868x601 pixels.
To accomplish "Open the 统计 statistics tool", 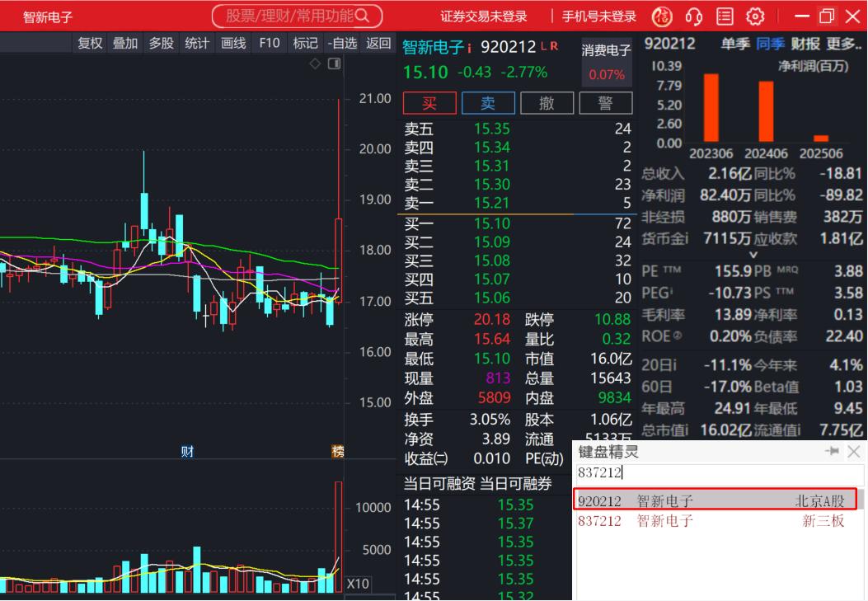I will [x=197, y=43].
